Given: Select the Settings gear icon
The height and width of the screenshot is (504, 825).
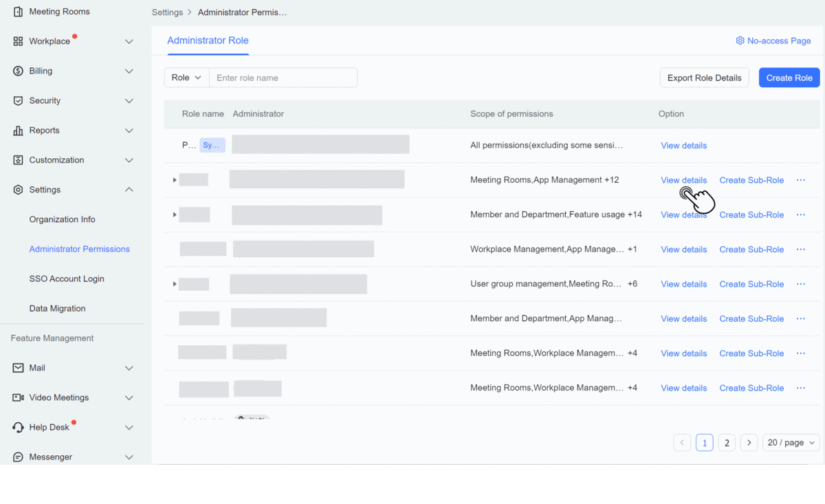Looking at the screenshot, I should (x=17, y=189).
